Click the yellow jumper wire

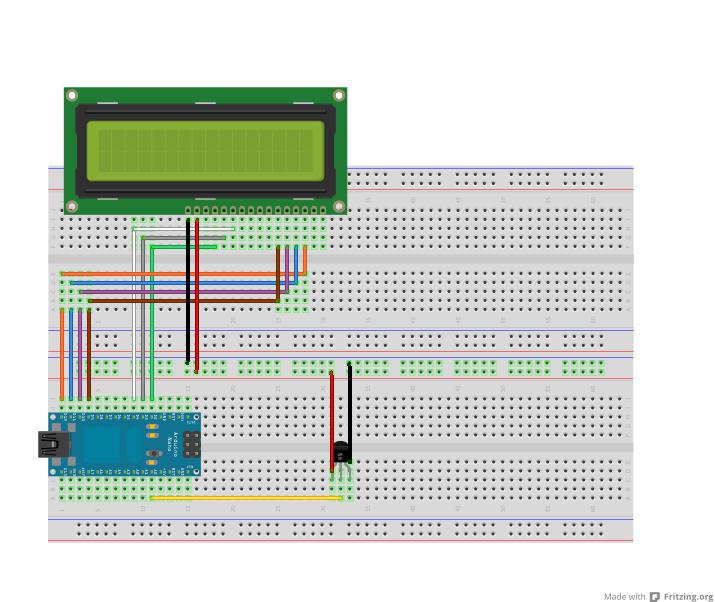click(245, 497)
